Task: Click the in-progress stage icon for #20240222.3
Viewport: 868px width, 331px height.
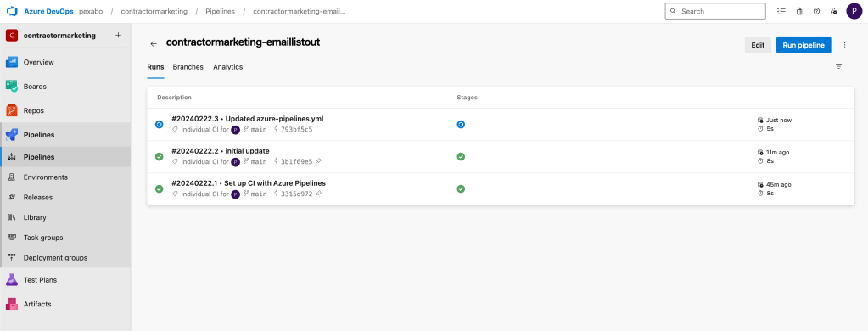Action: 461,125
